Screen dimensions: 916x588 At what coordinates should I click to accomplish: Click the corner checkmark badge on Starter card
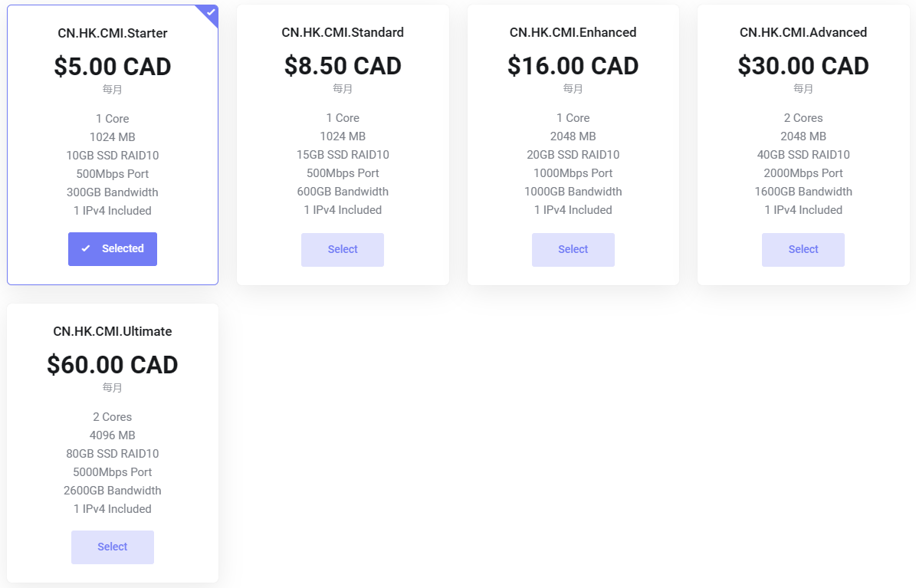click(209, 13)
